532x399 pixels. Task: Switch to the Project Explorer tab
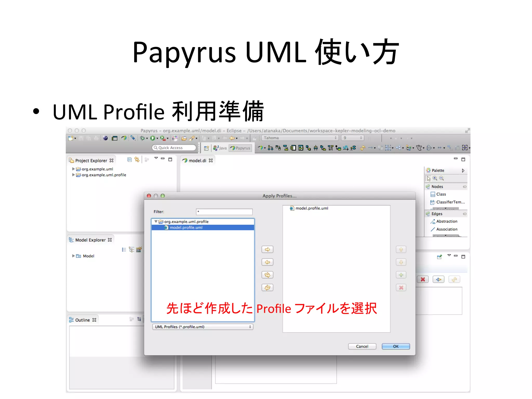[x=91, y=161]
